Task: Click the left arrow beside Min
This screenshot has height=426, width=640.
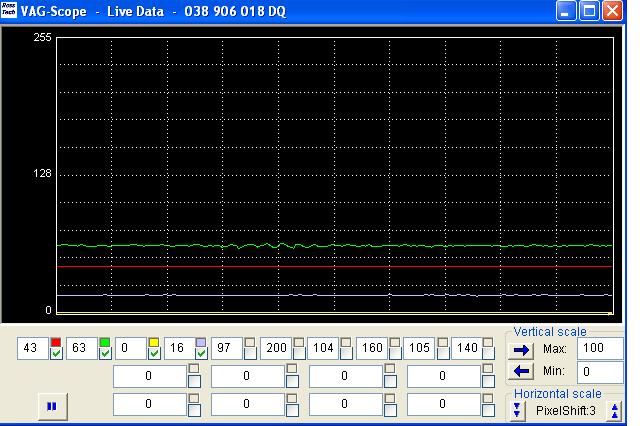Action: [521, 371]
